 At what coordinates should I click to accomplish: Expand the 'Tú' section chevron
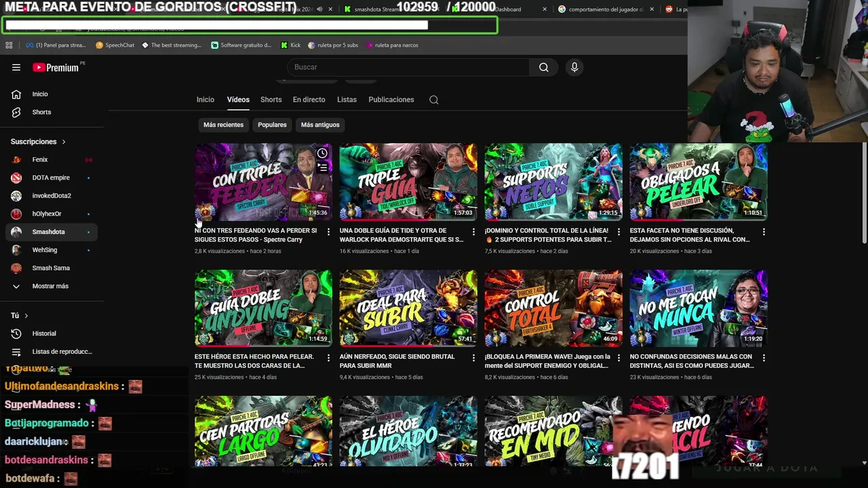26,316
